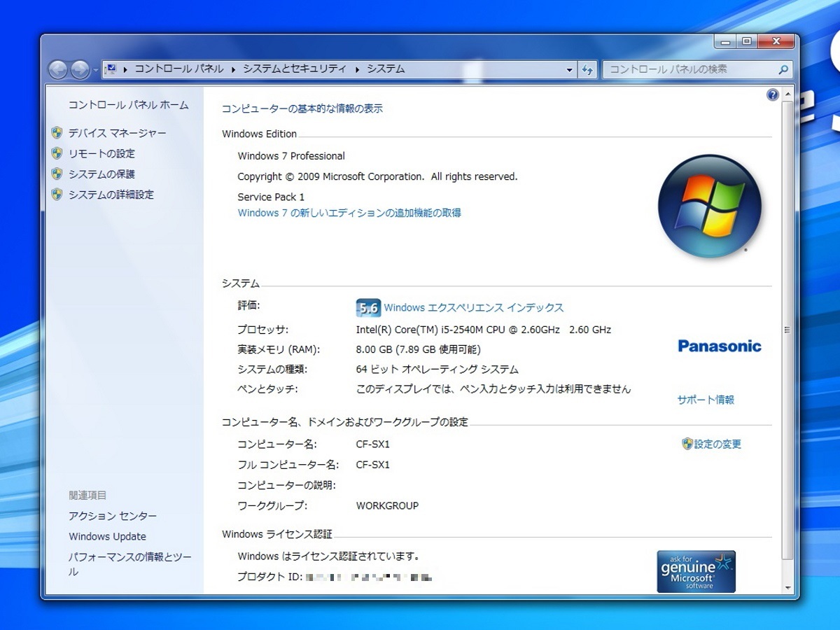This screenshot has height=630, width=840.
Task: Click 設定の変更 link
Action: 717,444
